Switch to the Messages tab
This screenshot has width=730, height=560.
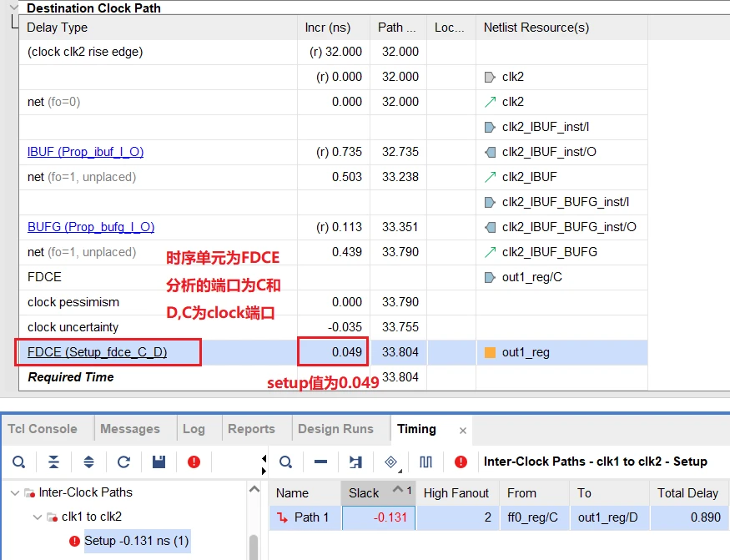click(x=130, y=429)
